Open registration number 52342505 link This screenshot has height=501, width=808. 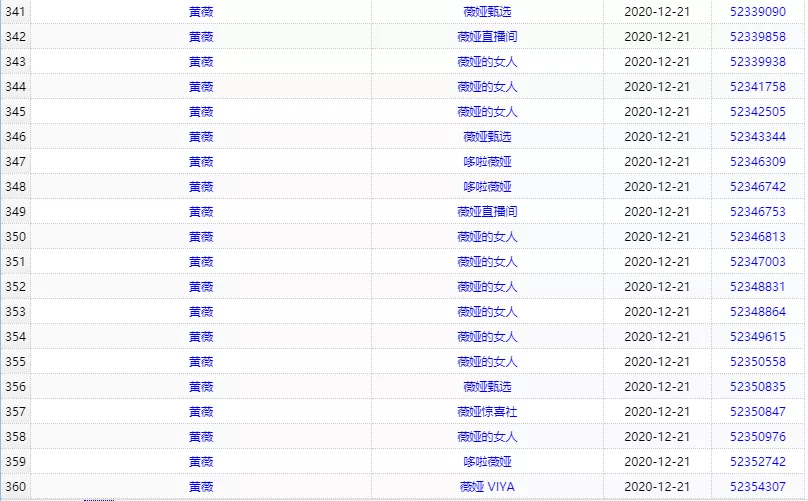(x=758, y=112)
